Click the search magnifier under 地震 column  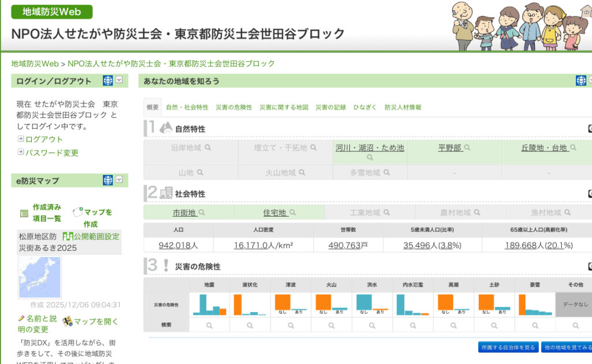(x=209, y=325)
